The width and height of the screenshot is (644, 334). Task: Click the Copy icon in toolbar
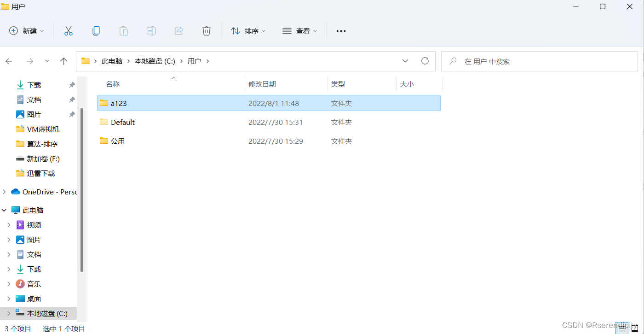pyautogui.click(x=96, y=31)
